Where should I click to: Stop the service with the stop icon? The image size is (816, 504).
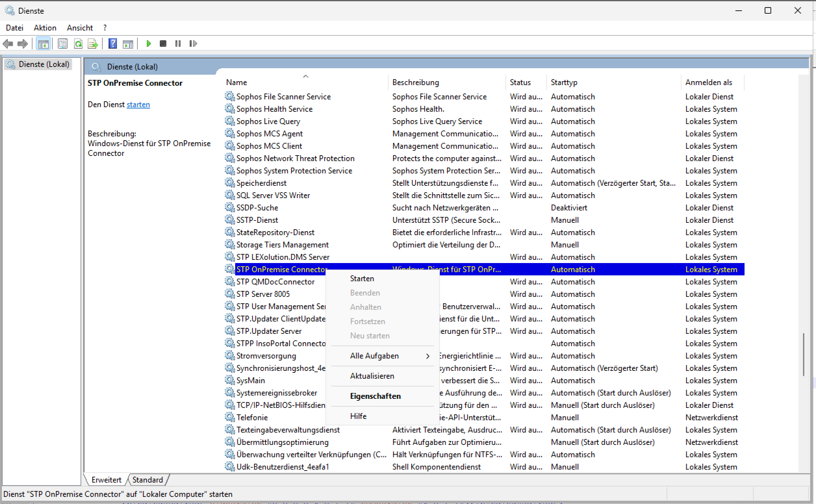[163, 43]
